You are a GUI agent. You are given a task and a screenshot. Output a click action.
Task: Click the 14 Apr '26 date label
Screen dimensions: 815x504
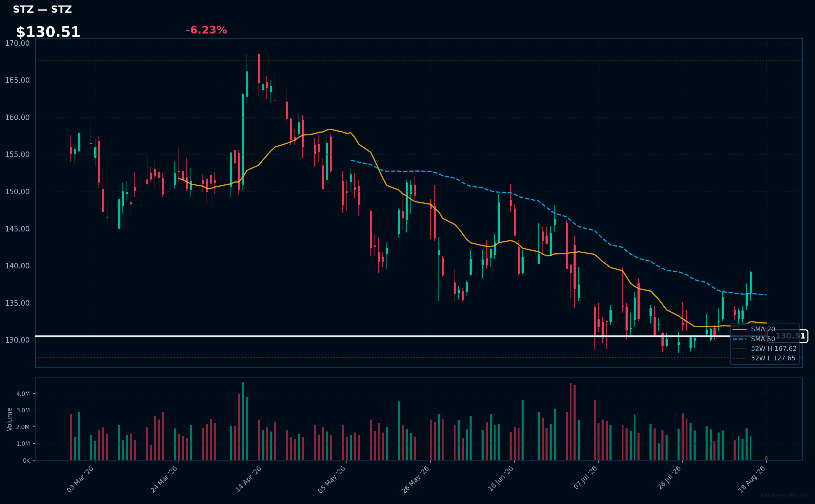(x=249, y=479)
